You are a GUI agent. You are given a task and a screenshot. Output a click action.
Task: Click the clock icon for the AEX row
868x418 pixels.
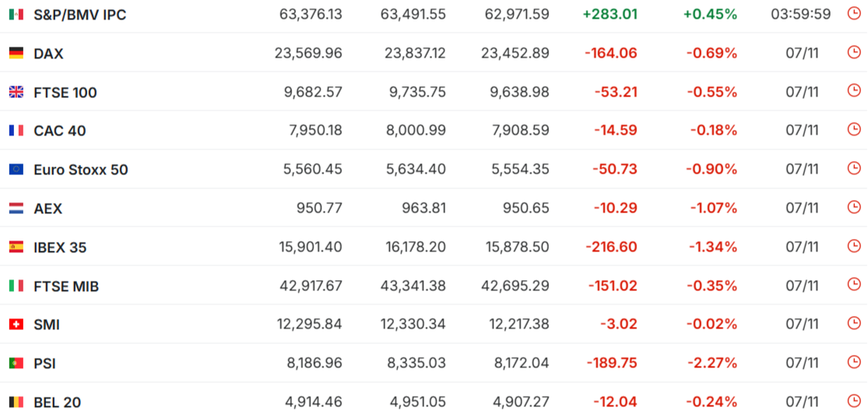point(853,208)
